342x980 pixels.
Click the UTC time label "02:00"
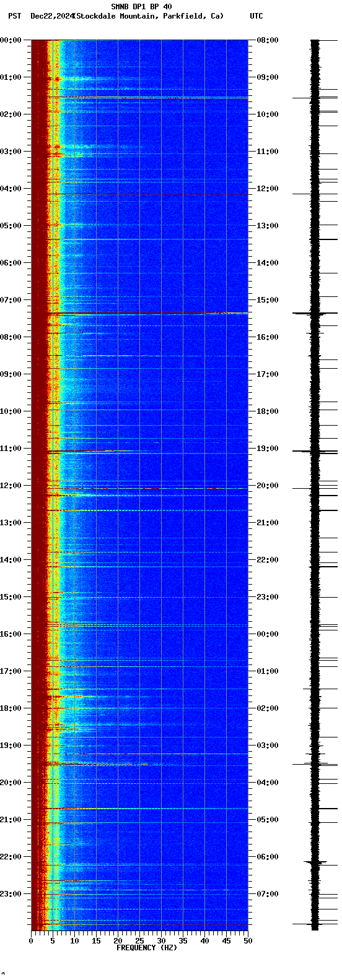click(x=268, y=708)
